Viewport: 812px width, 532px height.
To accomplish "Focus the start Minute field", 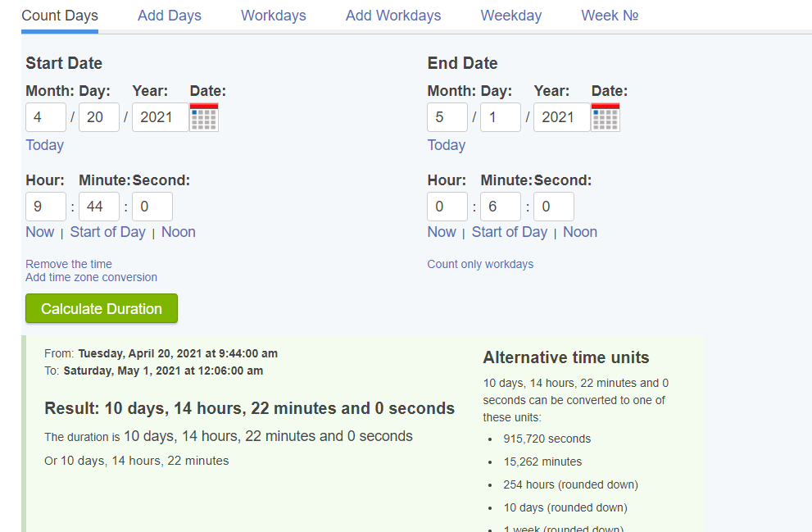I will (x=99, y=207).
